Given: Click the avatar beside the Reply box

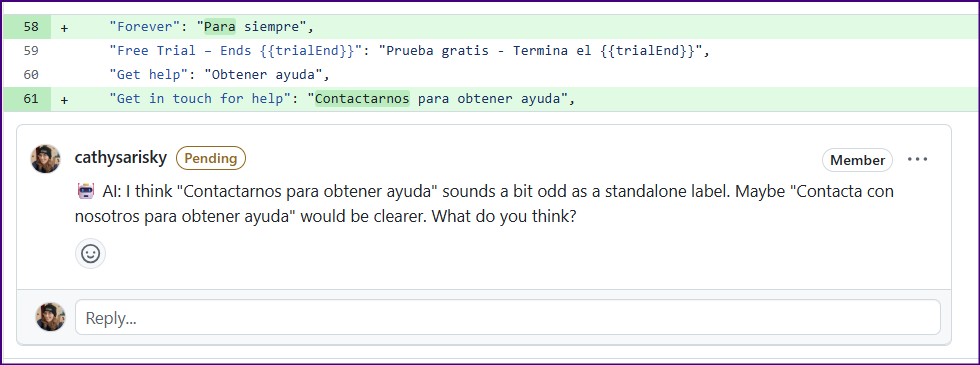Looking at the screenshot, I should point(51,317).
